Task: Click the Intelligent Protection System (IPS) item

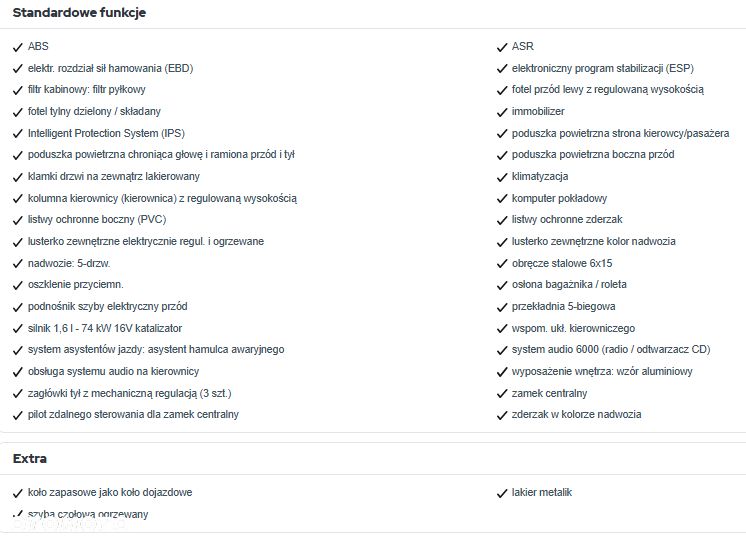Action: coord(106,134)
